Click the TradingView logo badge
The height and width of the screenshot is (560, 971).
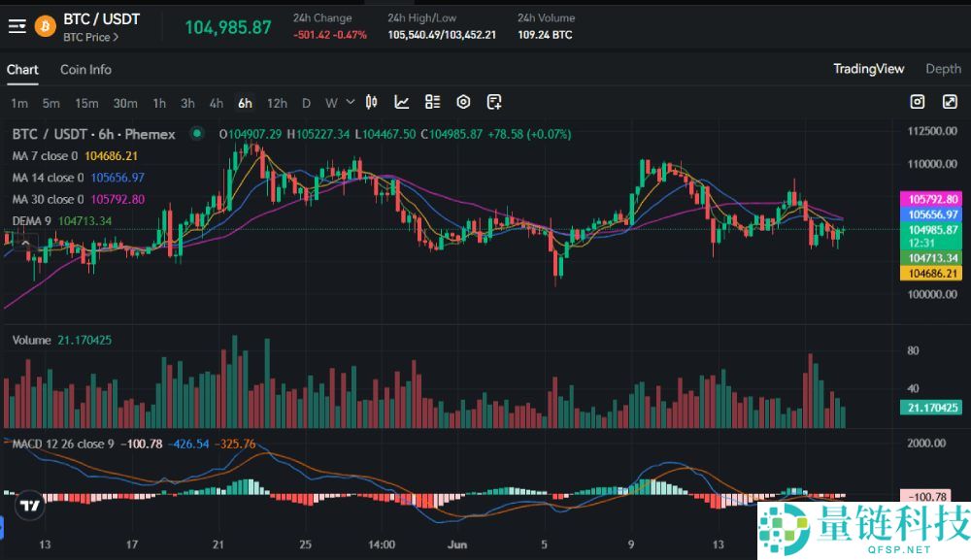[29, 506]
